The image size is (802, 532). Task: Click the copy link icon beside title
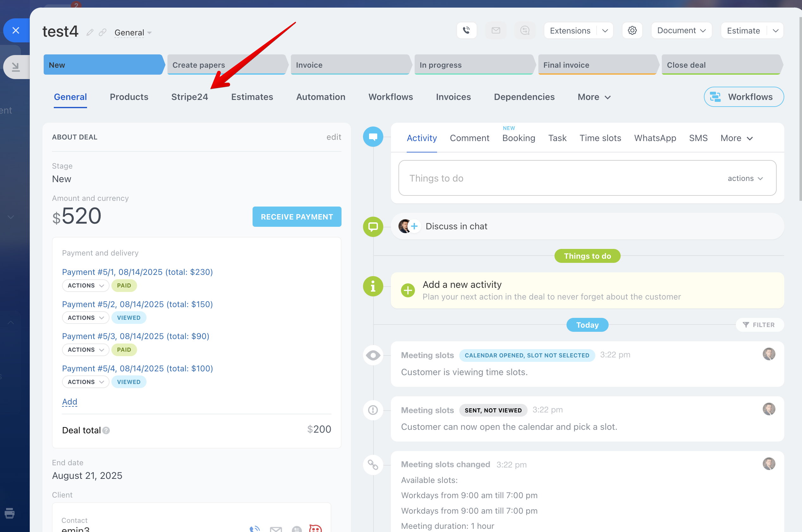[x=103, y=33]
